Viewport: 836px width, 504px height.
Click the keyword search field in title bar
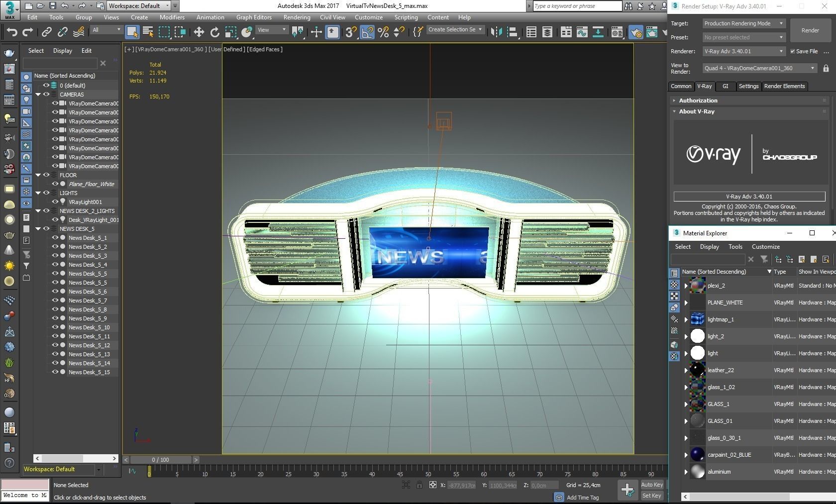577,6
